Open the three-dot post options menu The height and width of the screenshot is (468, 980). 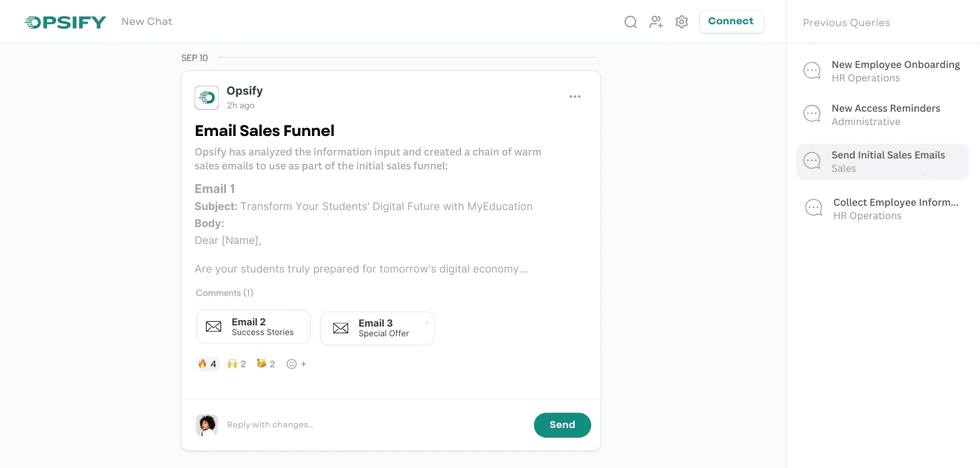coord(575,97)
